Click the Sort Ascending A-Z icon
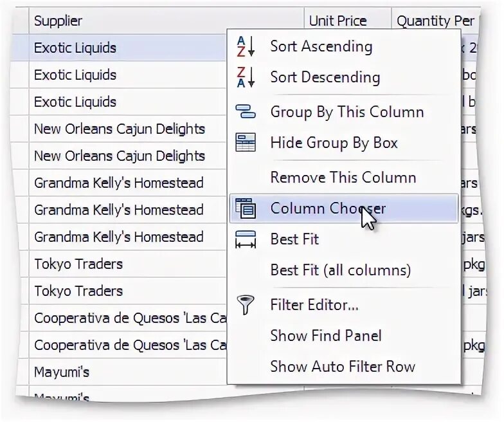Image resolution: width=504 pixels, height=422 pixels. point(246,46)
